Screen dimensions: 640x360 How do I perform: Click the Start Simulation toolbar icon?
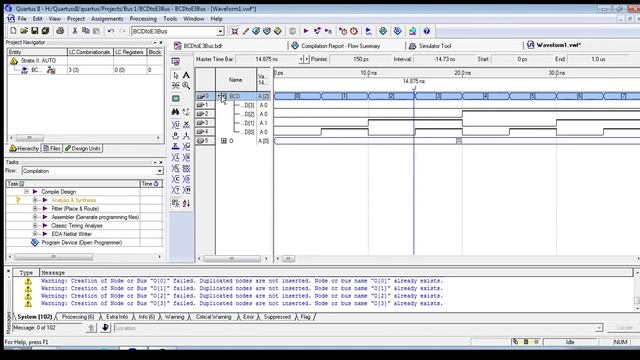[x=368, y=31]
